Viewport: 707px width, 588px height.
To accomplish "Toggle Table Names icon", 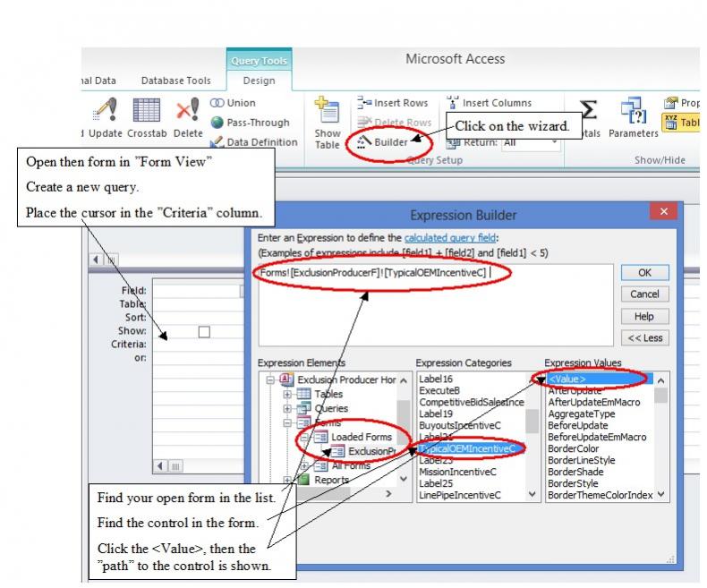I will 671,122.
